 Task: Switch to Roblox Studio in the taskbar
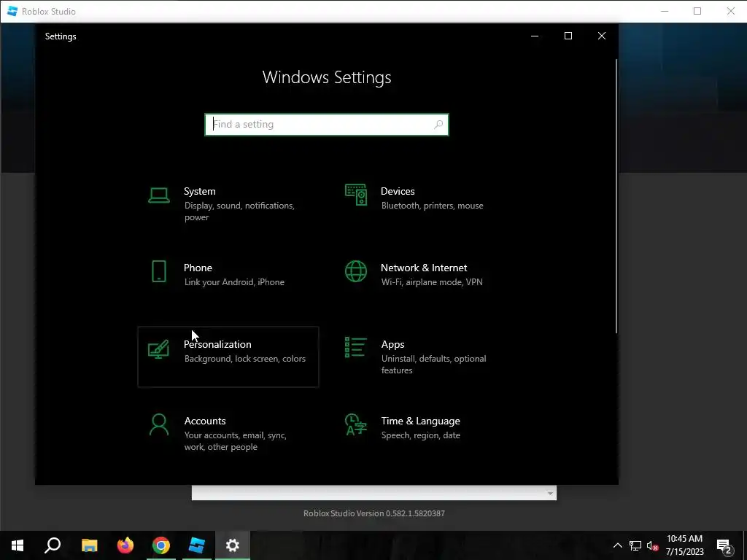pyautogui.click(x=197, y=545)
